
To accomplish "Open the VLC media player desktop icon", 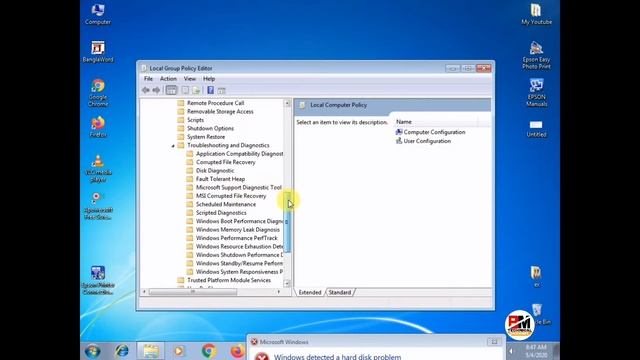I will [98, 168].
